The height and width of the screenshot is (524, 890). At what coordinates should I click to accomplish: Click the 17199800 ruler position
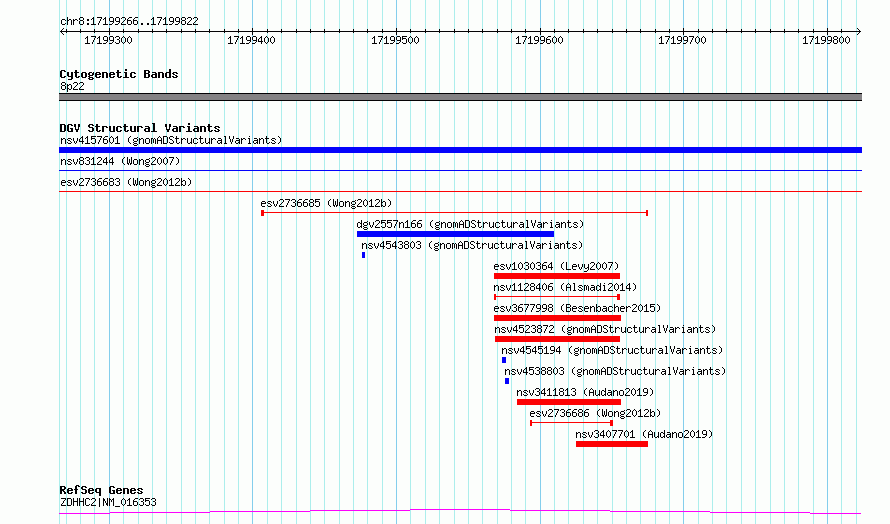coord(826,40)
